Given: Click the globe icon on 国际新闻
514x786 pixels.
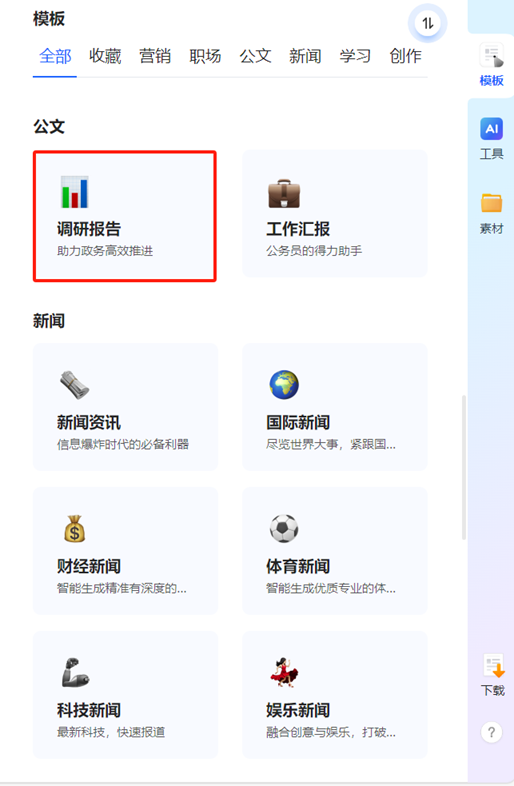Looking at the screenshot, I should [x=284, y=385].
